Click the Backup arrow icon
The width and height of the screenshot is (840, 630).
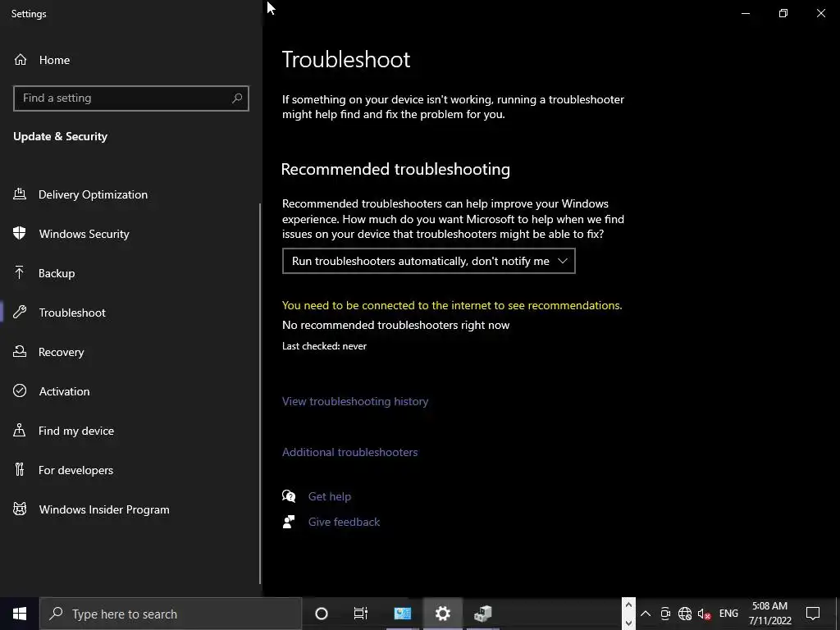coord(20,272)
